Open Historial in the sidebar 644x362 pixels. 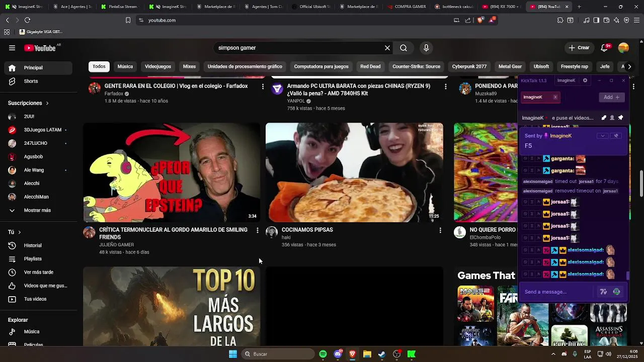38,245
